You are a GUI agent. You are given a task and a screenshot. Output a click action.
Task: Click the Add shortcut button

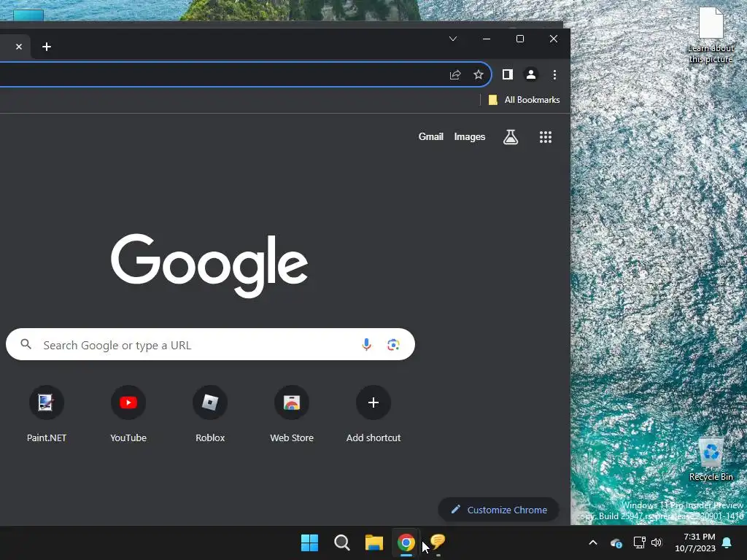point(373,414)
